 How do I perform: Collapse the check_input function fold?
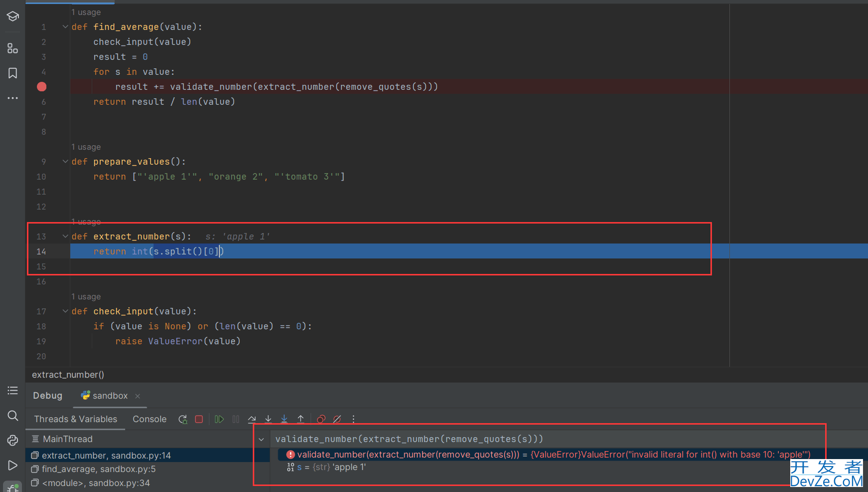click(65, 311)
